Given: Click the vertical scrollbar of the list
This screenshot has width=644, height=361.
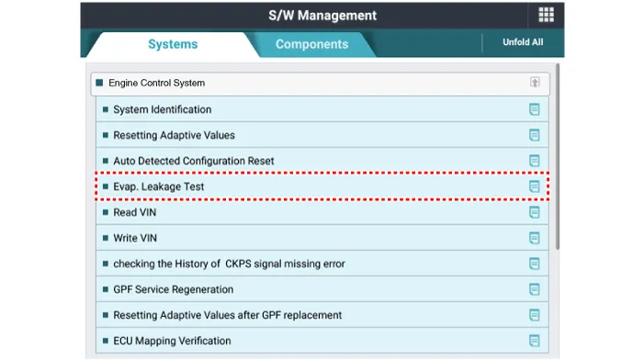Looking at the screenshot, I should coord(558,156).
